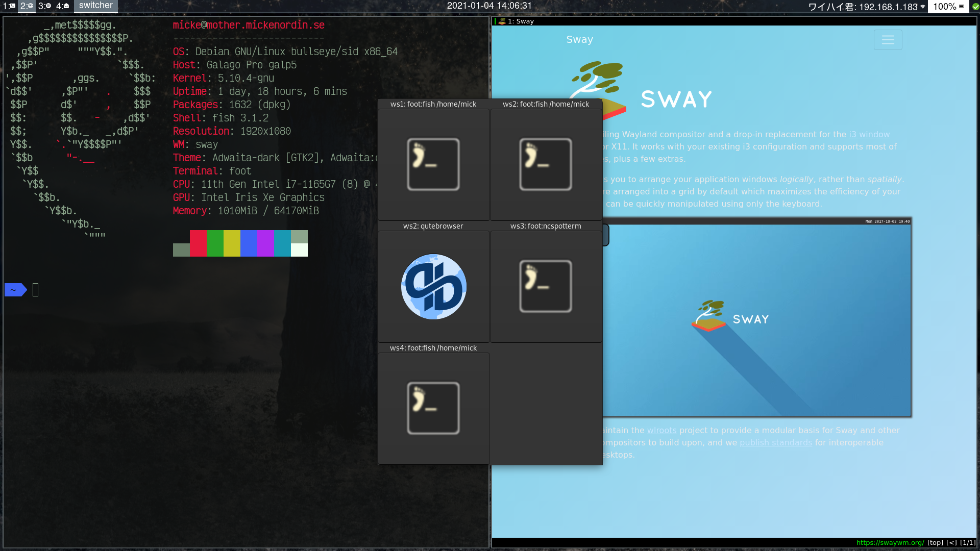This screenshot has width=980, height=551.
Task: Click the date and time in bar
Action: [489, 6]
